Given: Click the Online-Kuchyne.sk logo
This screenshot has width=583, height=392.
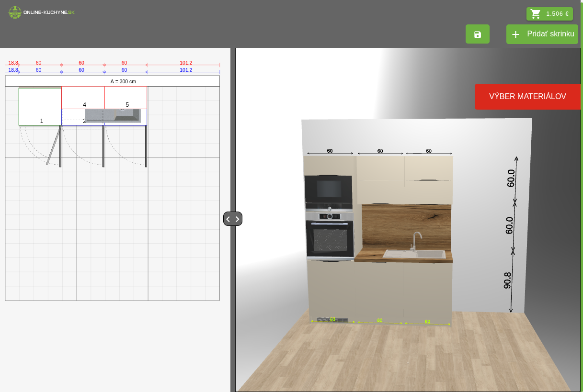Looking at the screenshot, I should (x=42, y=12).
